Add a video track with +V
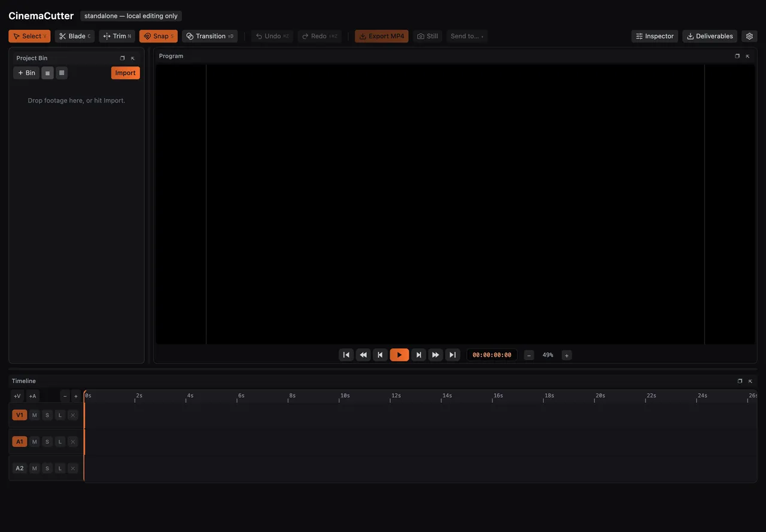 17,396
